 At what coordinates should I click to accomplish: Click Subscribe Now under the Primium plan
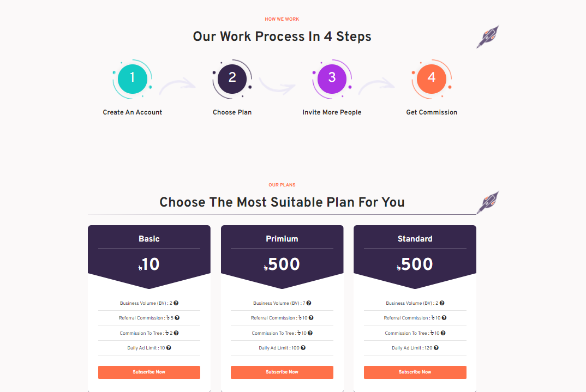282,372
